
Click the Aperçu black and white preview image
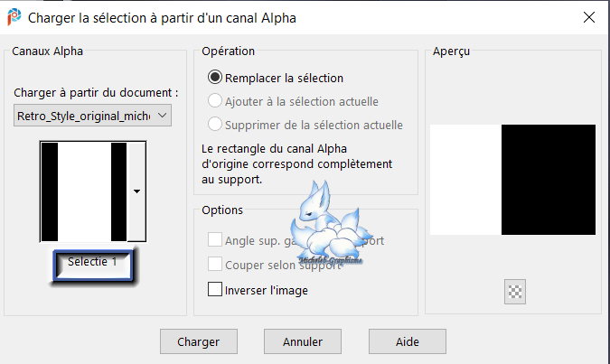pos(512,179)
